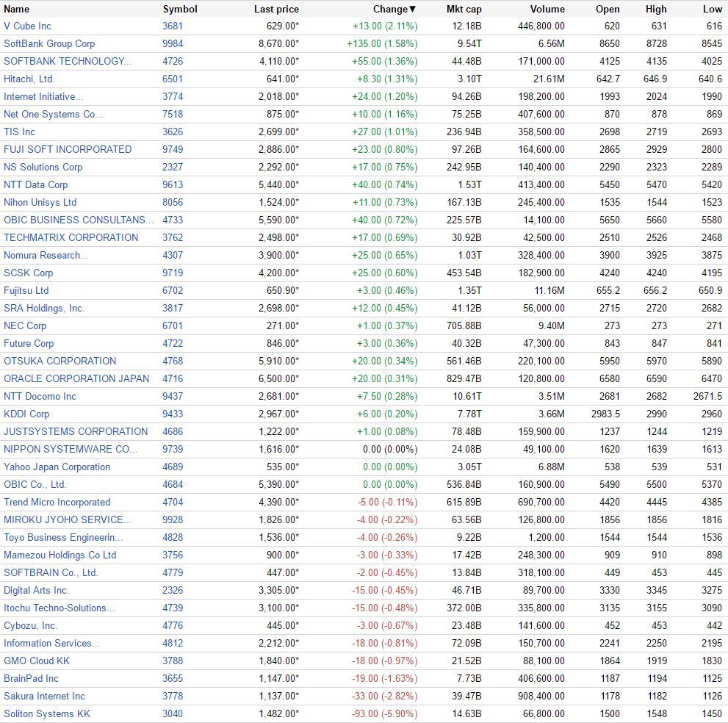Open TECHMATRIX CORPORATION link
The height and width of the screenshot is (723, 728).
pos(71,238)
